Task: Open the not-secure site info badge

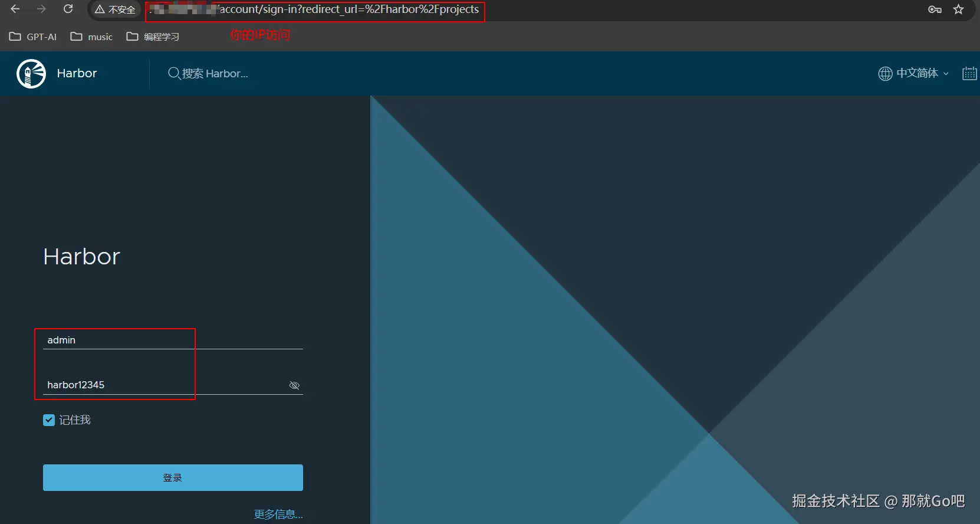Action: tap(115, 9)
